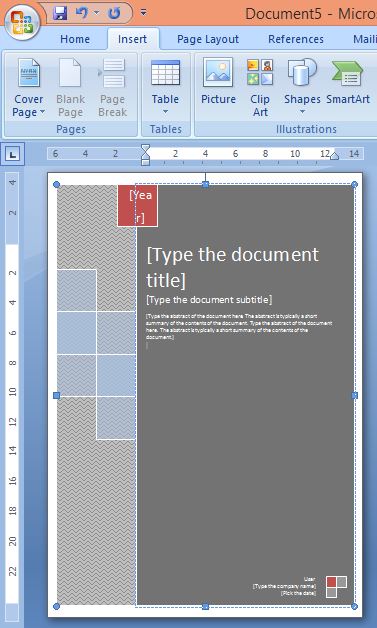Insert a Picture from file
Screen dimensions: 377x628
pyautogui.click(x=218, y=82)
